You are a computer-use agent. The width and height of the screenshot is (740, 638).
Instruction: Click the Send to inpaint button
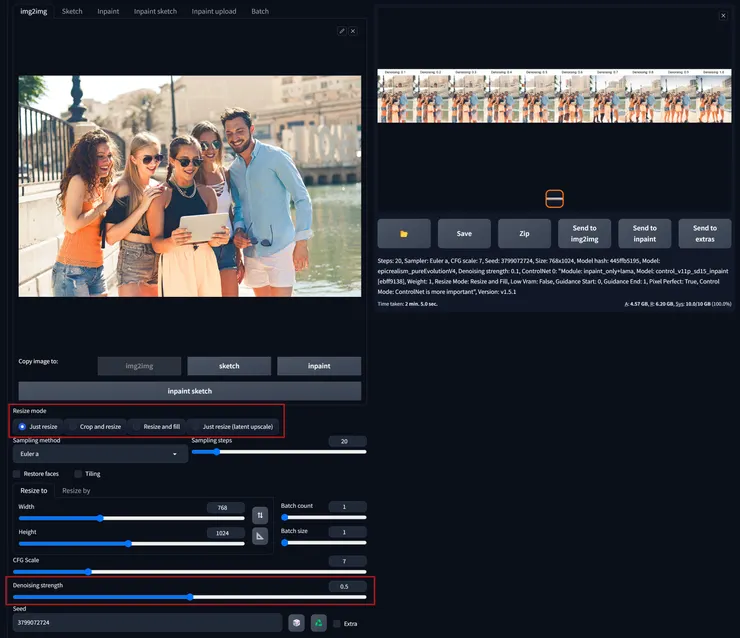pyautogui.click(x=644, y=233)
